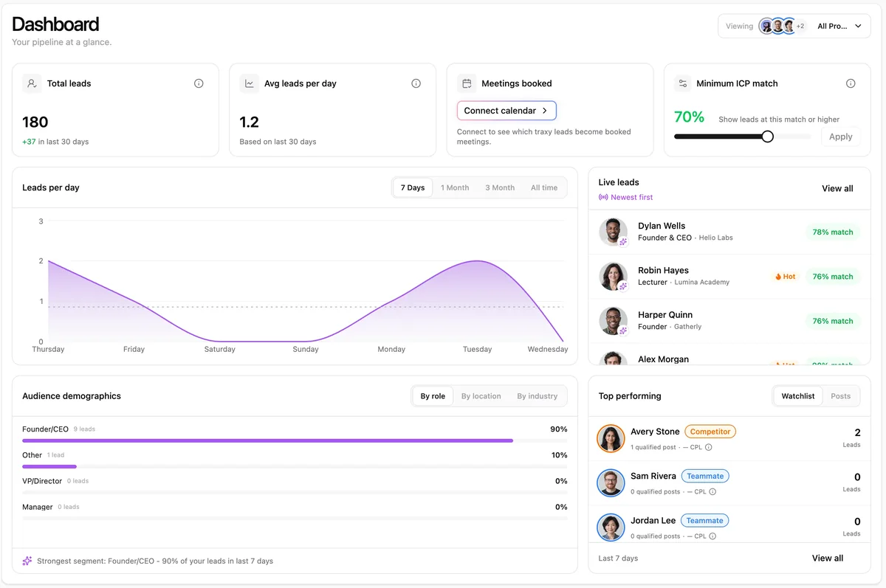Click the 70% ICP match value
This screenshot has height=588, width=886.
pyautogui.click(x=690, y=117)
